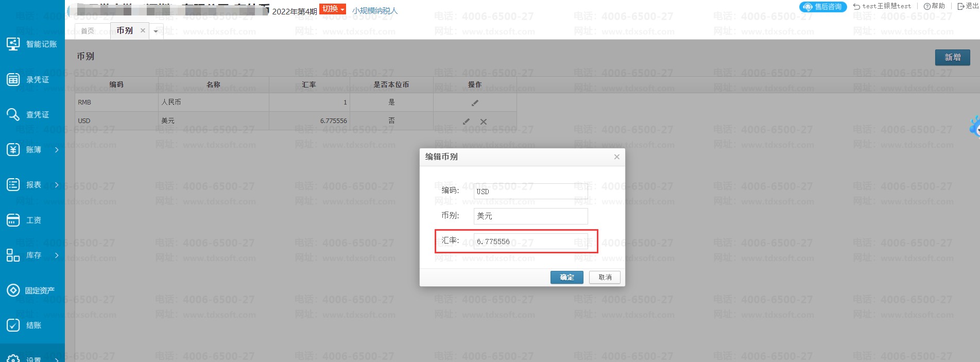Screen dimensions: 980x362
Task: Close the 币别 tab
Action: [143, 31]
